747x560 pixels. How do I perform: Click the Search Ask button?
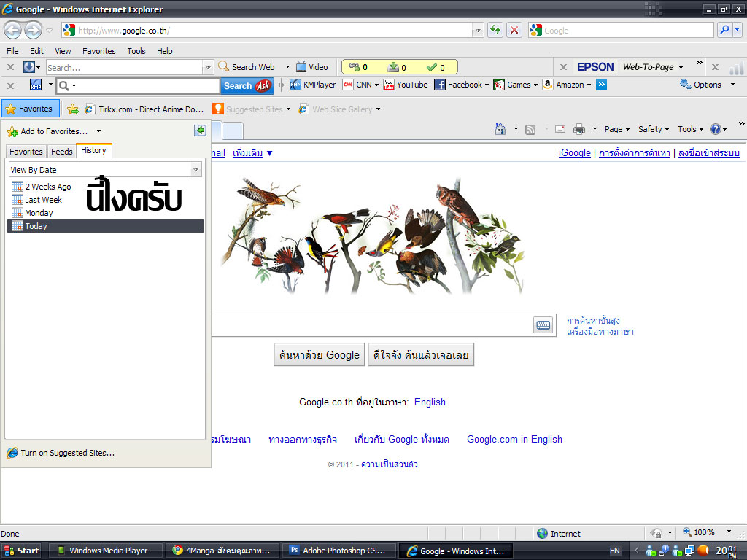coord(247,86)
